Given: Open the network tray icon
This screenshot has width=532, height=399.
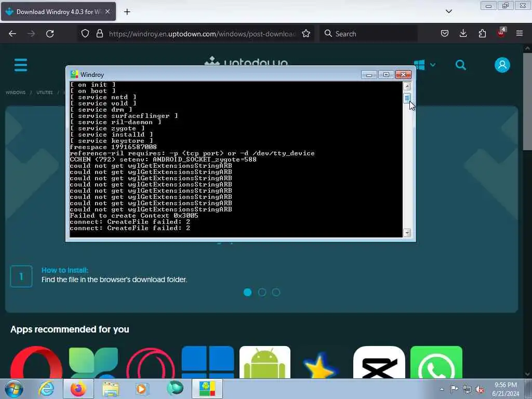Looking at the screenshot, I should click(467, 389).
